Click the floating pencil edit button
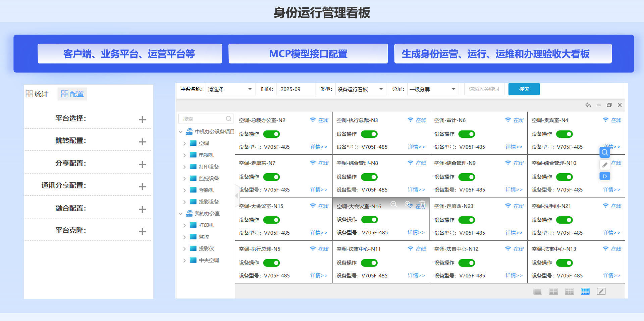Image resolution: width=644 pixels, height=321 pixels. click(x=604, y=165)
